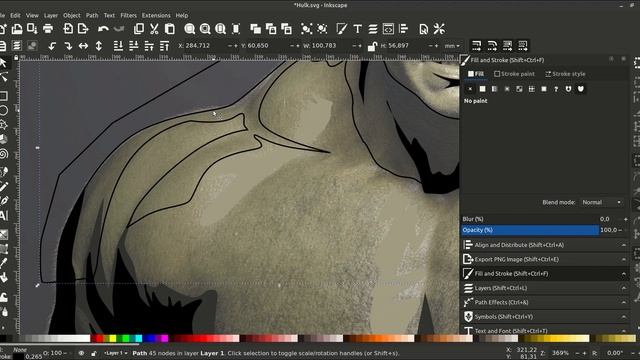The height and width of the screenshot is (360, 640).
Task: Open the Extensions menu
Action: (156, 16)
